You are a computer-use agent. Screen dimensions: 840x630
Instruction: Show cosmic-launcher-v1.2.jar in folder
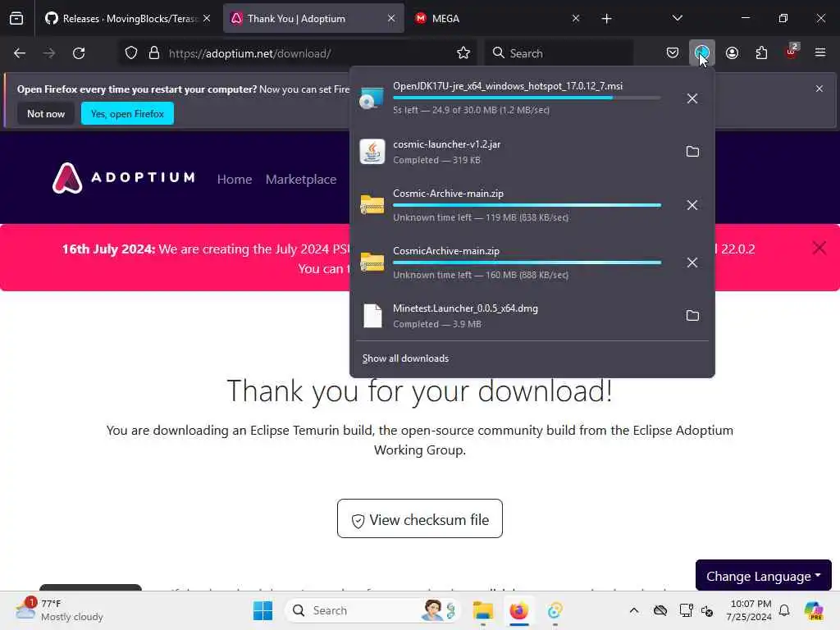point(692,152)
